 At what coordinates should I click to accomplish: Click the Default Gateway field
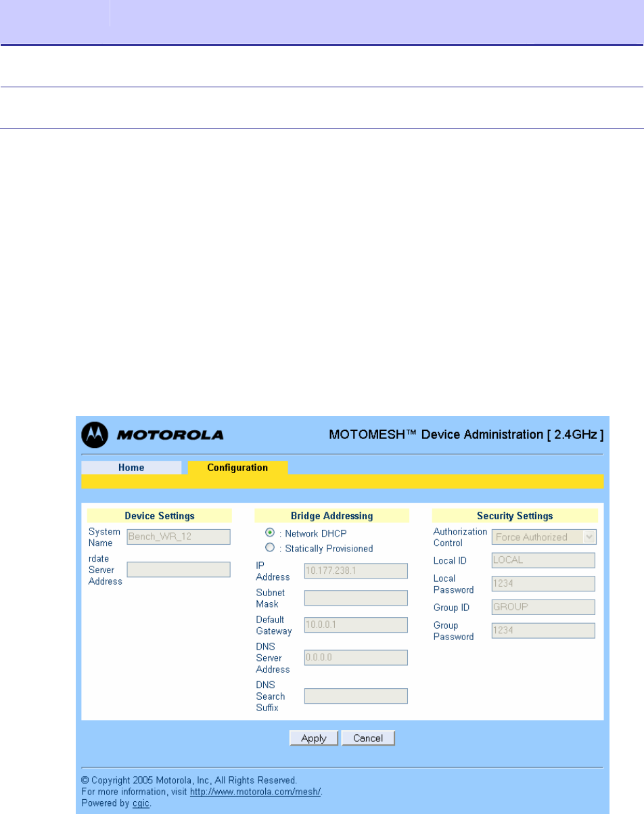click(x=356, y=625)
